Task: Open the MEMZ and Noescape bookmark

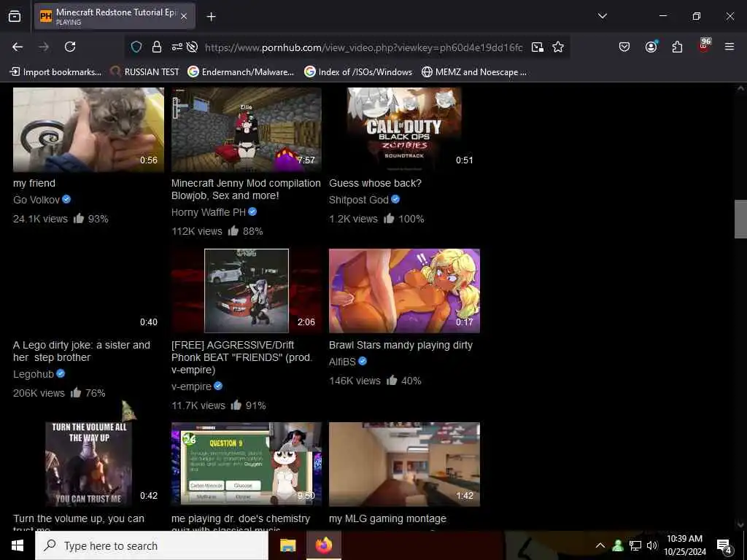Action: click(x=474, y=72)
